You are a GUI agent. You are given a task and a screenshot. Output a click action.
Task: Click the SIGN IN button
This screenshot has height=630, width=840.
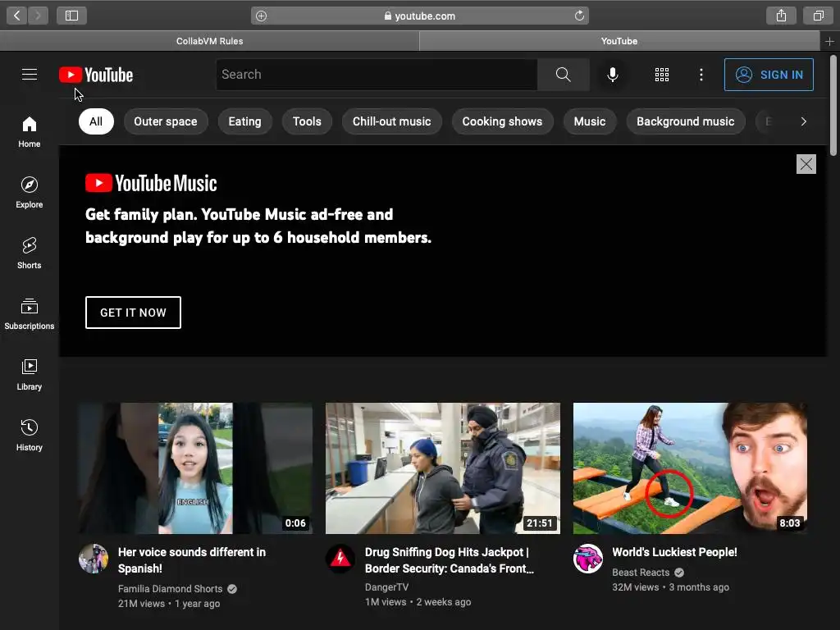tap(768, 75)
